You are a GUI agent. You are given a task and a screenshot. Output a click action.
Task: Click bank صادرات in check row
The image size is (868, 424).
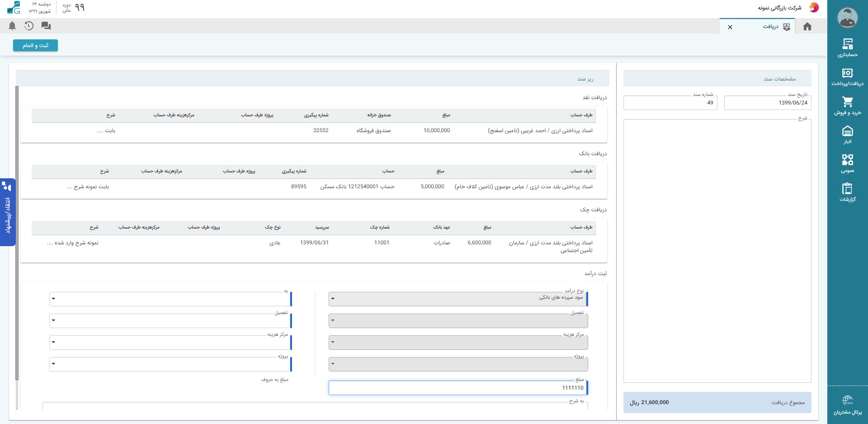442,243
